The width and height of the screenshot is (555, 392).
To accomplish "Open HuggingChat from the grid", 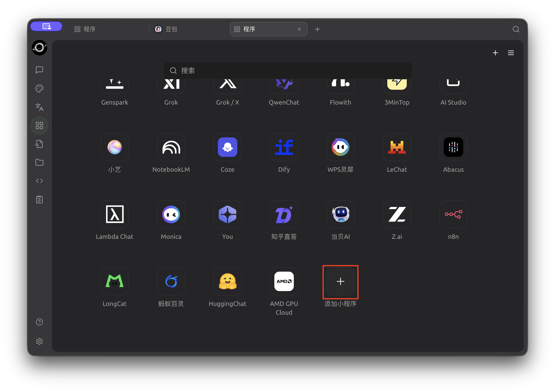I will (x=227, y=281).
